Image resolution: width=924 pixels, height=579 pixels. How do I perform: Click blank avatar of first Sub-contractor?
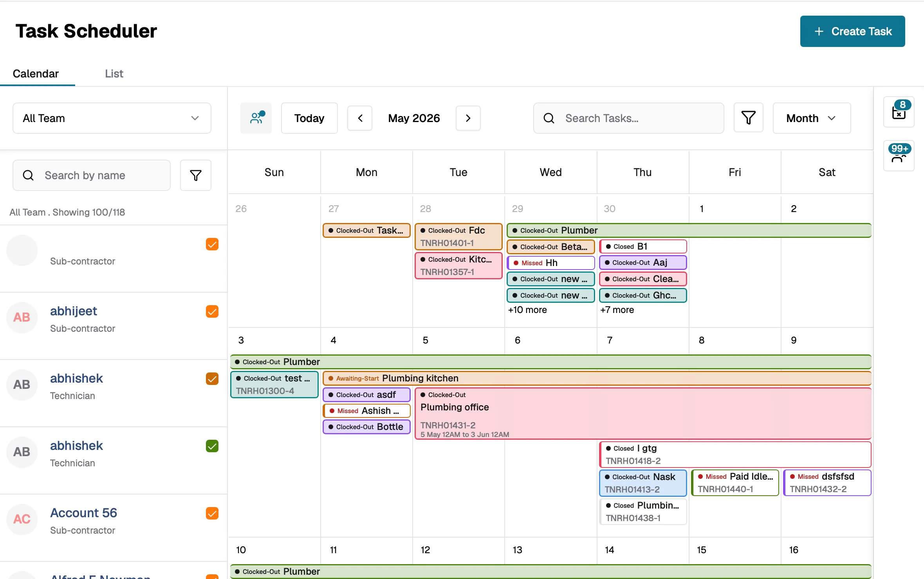tap(22, 250)
